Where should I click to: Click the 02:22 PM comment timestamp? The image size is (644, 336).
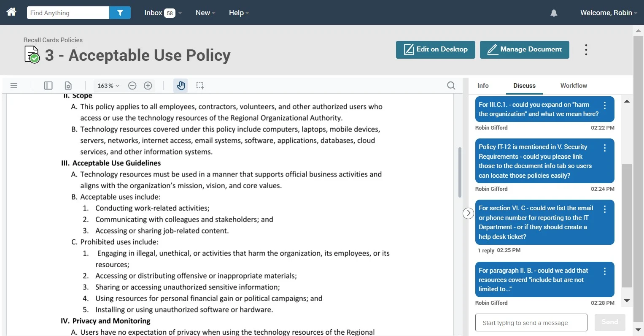coord(603,128)
